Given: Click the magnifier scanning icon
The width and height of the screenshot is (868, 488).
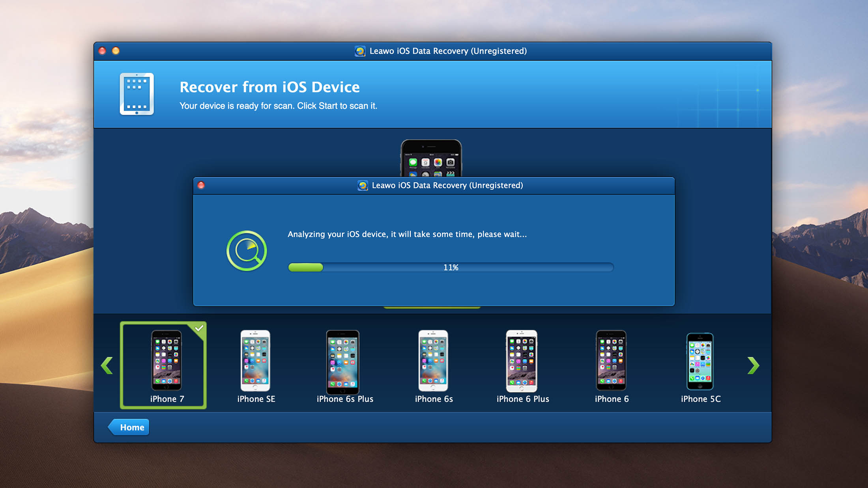Looking at the screenshot, I should pos(247,251).
